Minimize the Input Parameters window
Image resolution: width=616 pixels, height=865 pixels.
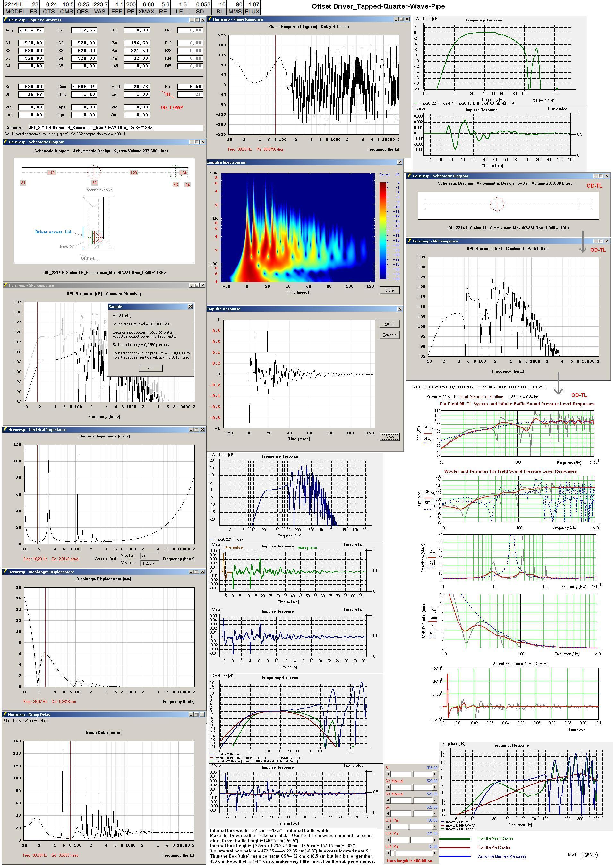point(191,20)
